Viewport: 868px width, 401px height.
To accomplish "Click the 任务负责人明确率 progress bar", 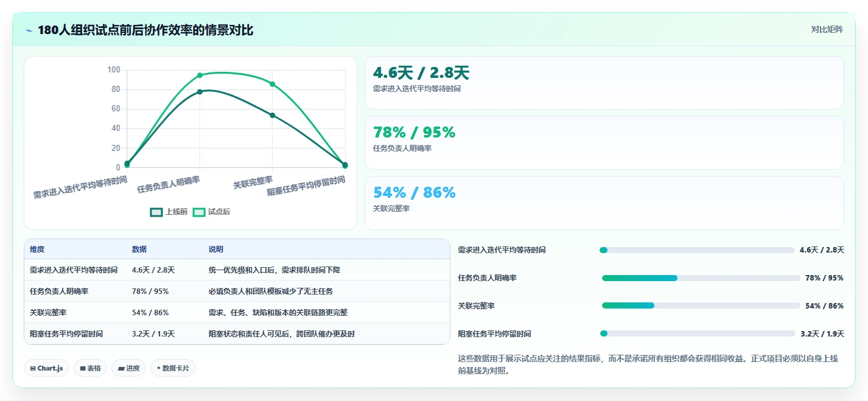I will point(701,278).
